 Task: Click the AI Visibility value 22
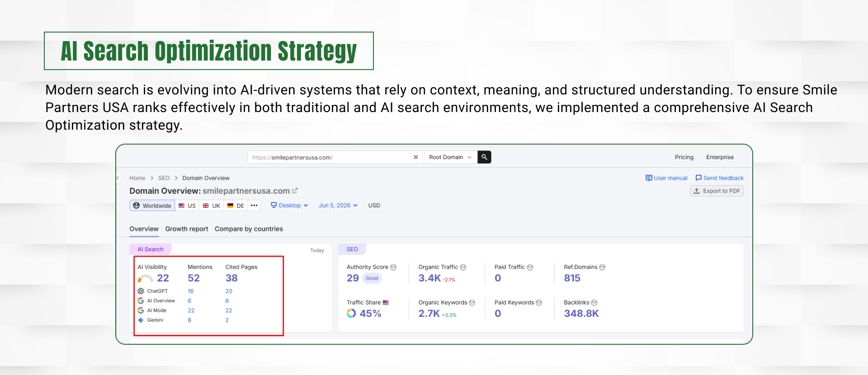[x=163, y=278]
